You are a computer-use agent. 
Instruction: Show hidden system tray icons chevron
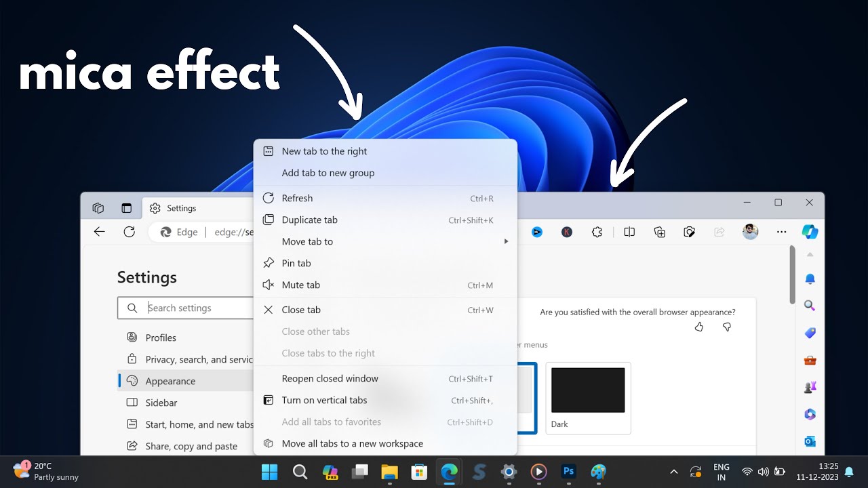[673, 472]
